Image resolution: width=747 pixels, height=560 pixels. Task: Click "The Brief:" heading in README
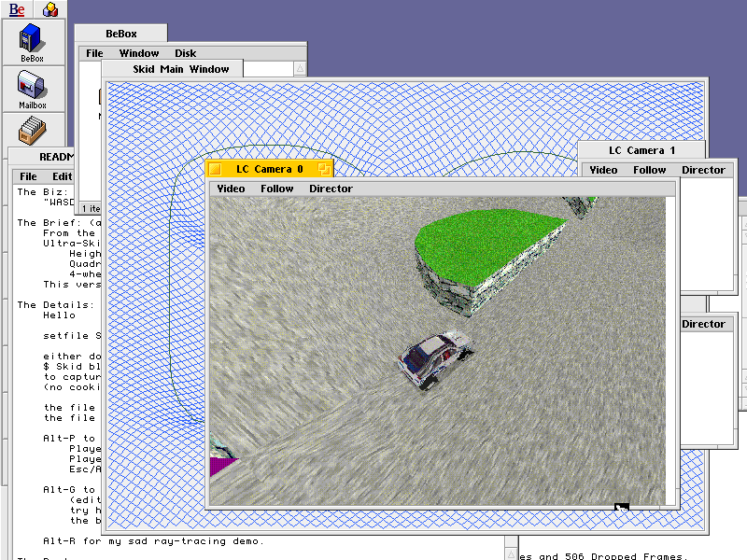click(53, 222)
